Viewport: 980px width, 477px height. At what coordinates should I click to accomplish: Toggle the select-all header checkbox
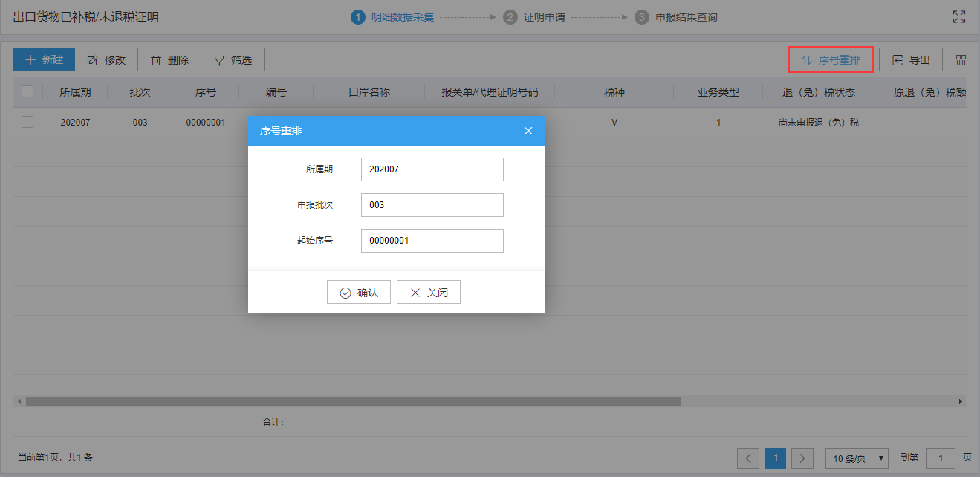tap(27, 92)
